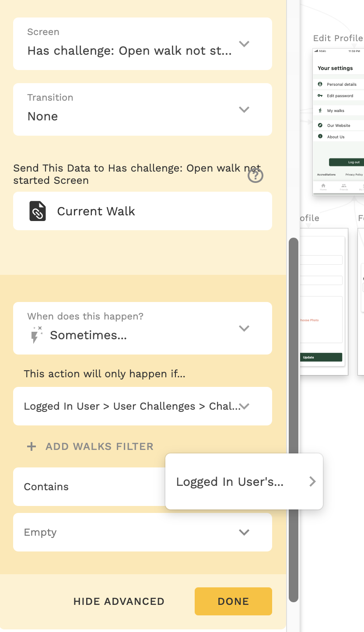Select the Logged In User's menu item
The width and height of the screenshot is (364, 632).
(x=244, y=481)
